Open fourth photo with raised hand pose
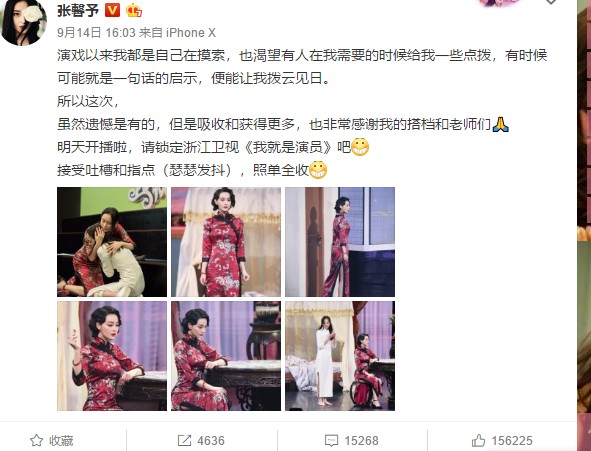The width and height of the screenshot is (591, 451). click(x=112, y=356)
